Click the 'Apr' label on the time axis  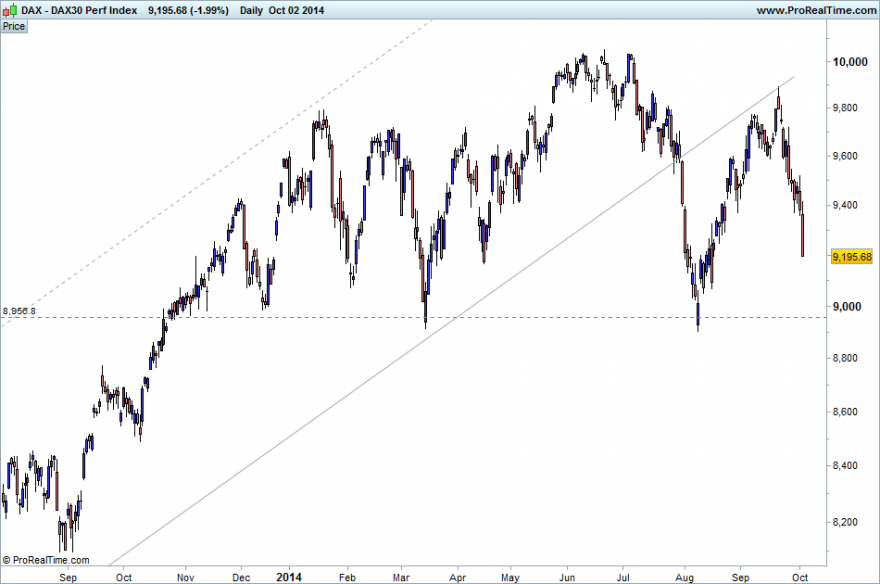pos(458,577)
